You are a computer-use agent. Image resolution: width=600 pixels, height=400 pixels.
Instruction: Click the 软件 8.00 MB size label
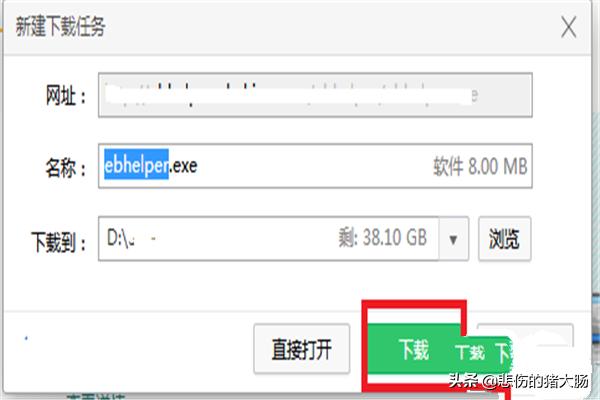tap(480, 167)
